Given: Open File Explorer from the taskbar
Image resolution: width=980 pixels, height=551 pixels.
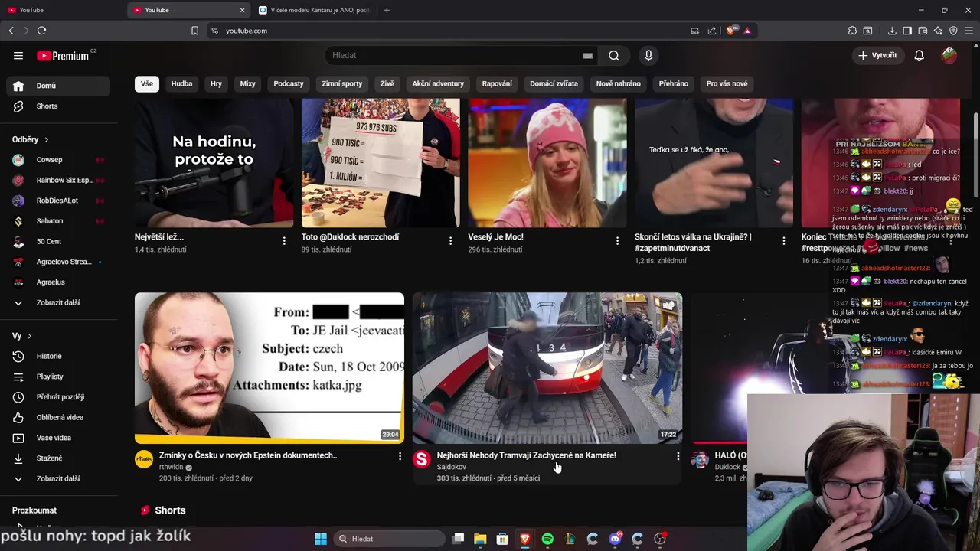Looking at the screenshot, I should [x=480, y=539].
